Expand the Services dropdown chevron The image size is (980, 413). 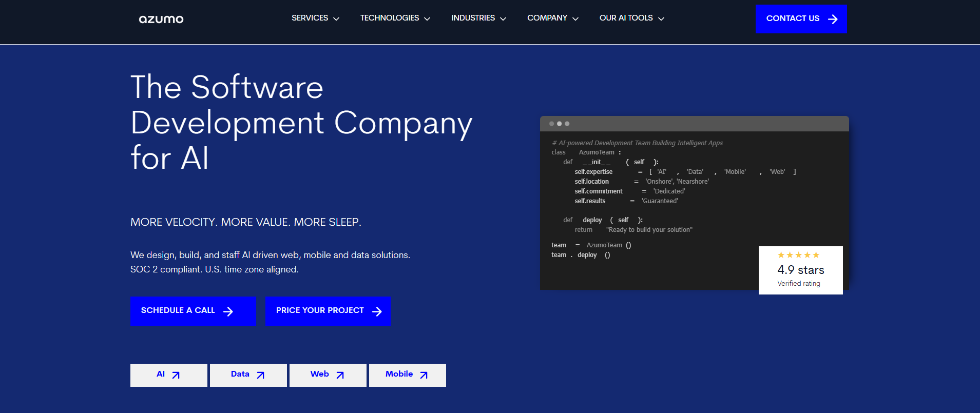[336, 18]
